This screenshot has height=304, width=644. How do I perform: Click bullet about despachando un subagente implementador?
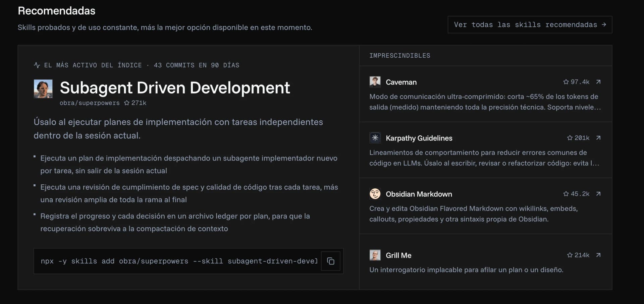[x=189, y=164]
